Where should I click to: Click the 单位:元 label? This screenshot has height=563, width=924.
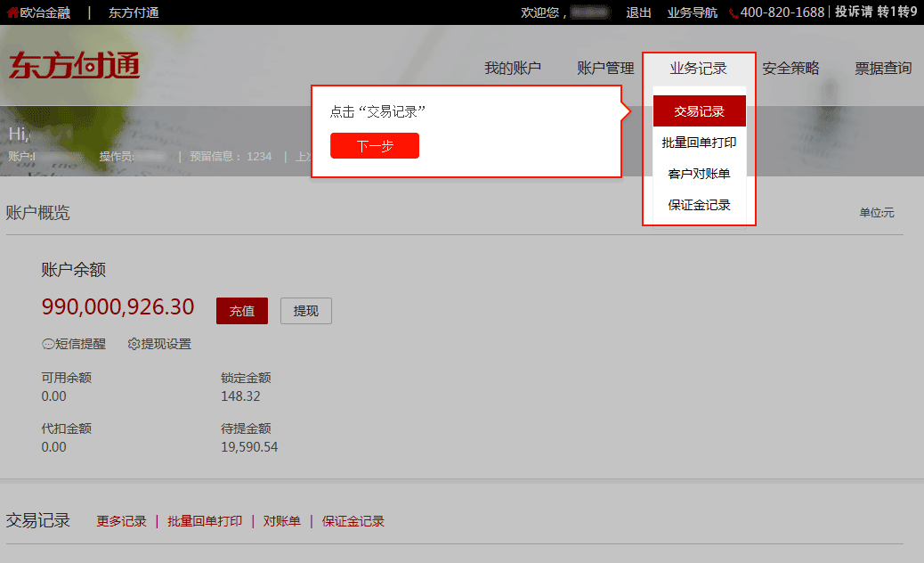(x=877, y=213)
